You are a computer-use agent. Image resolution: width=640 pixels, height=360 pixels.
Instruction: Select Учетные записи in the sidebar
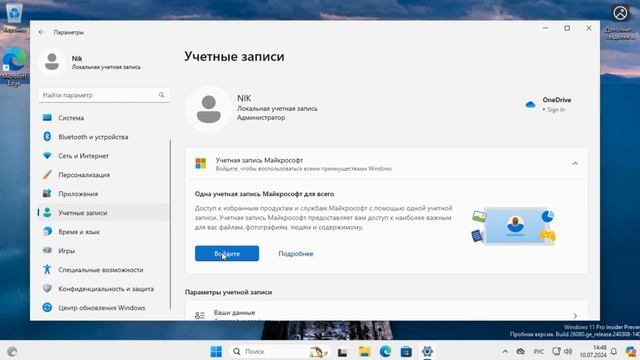104,213
